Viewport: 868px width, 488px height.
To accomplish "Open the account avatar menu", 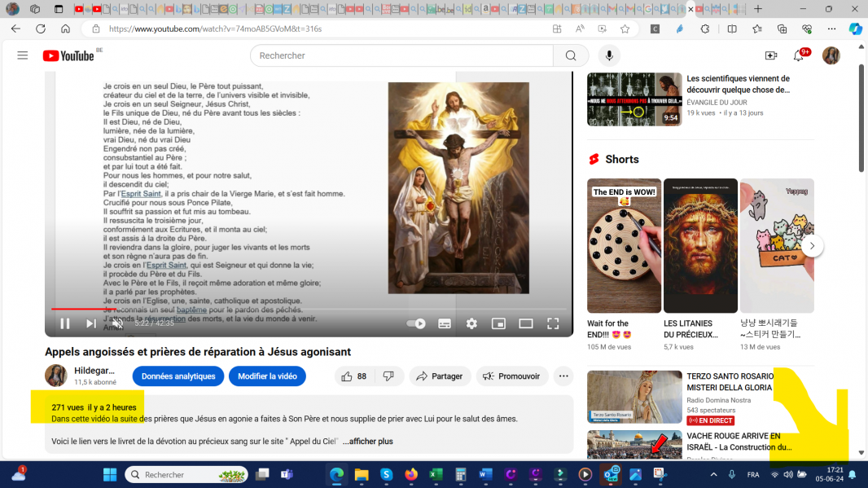I will [x=831, y=55].
